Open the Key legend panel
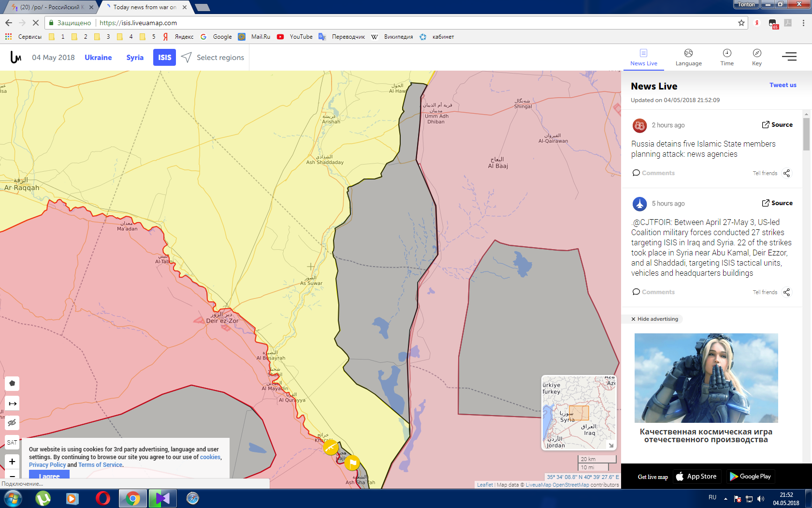This screenshot has width=812, height=508. (x=756, y=57)
